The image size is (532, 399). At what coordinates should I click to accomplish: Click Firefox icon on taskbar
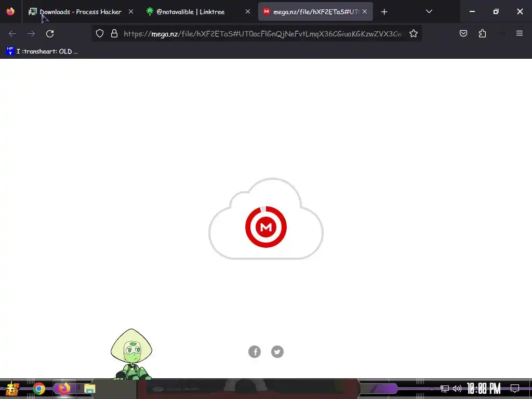[x=64, y=389]
